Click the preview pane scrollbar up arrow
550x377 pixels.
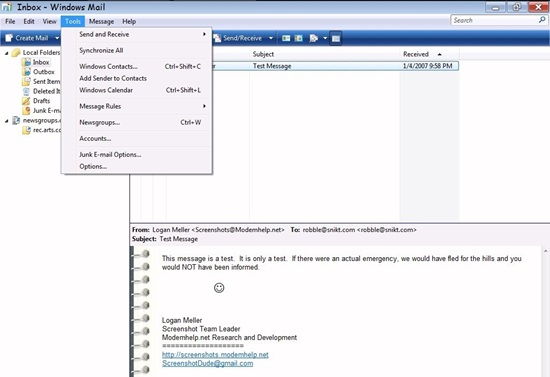pos(546,251)
